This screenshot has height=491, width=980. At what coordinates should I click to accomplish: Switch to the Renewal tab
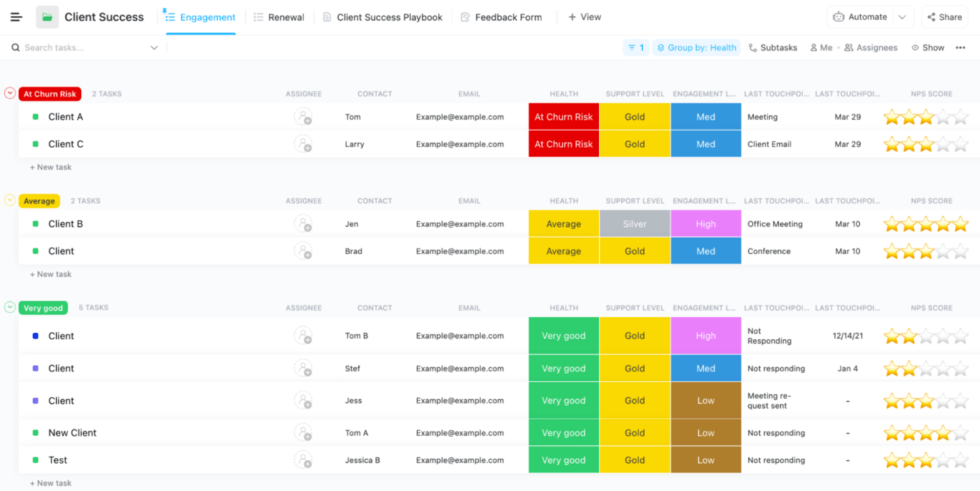(279, 16)
